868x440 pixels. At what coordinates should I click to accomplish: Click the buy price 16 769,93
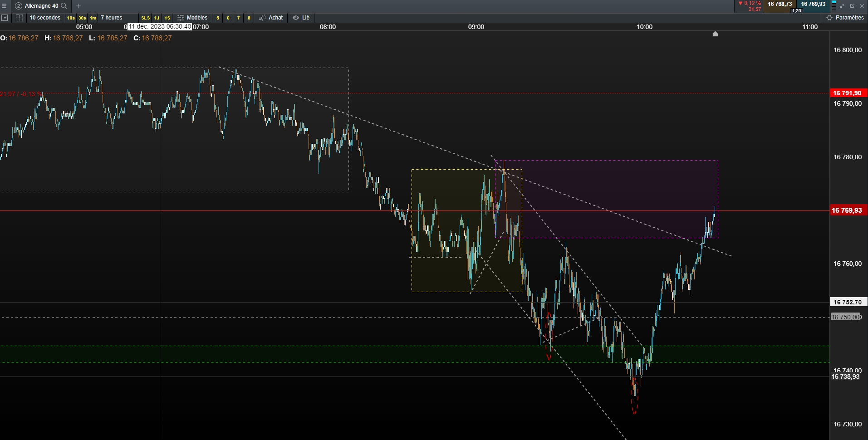point(813,4)
